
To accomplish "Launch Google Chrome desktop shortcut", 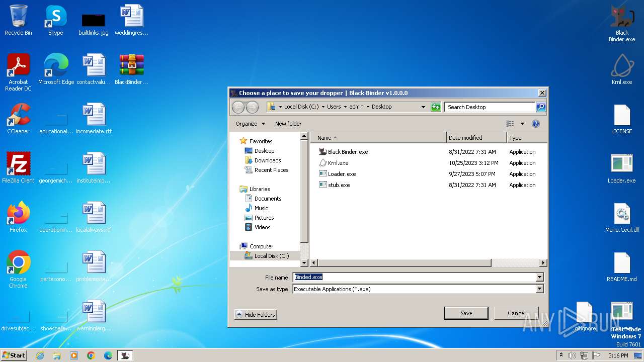I will [x=18, y=269].
